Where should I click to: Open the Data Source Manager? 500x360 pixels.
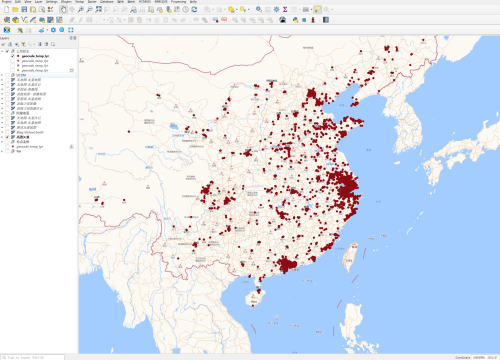(7, 20)
